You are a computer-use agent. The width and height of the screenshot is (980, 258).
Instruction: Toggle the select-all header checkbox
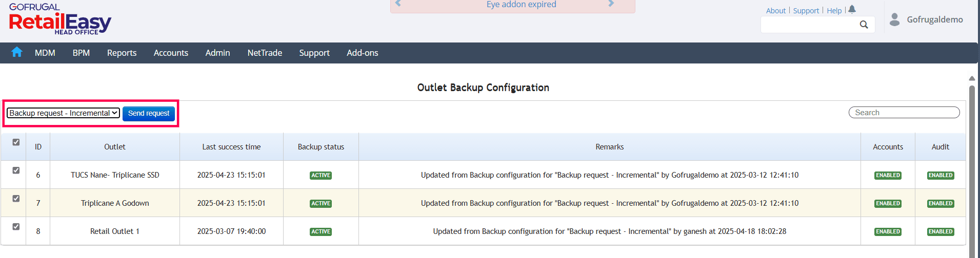point(16,142)
